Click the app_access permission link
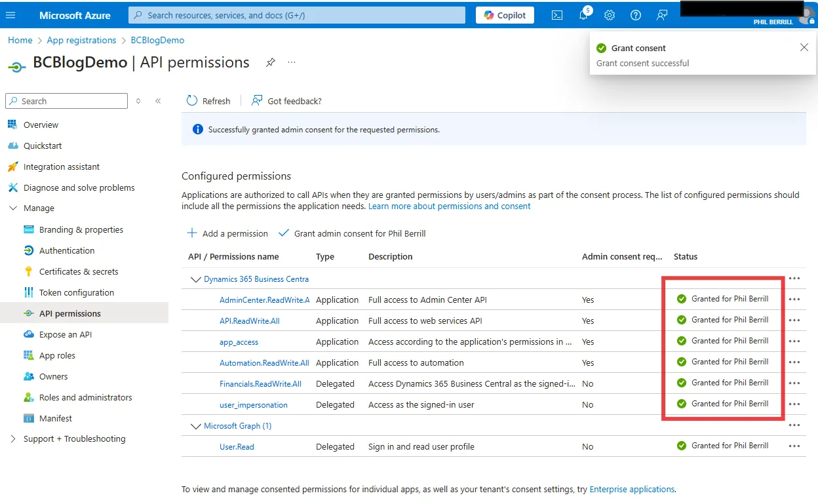Viewport: 818px width, 504px height. tap(239, 342)
